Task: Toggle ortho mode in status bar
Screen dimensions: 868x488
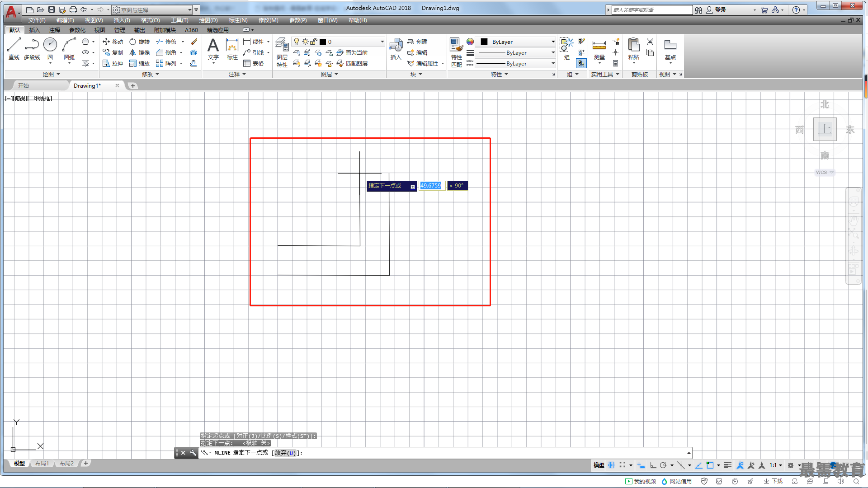Action: 653,465
